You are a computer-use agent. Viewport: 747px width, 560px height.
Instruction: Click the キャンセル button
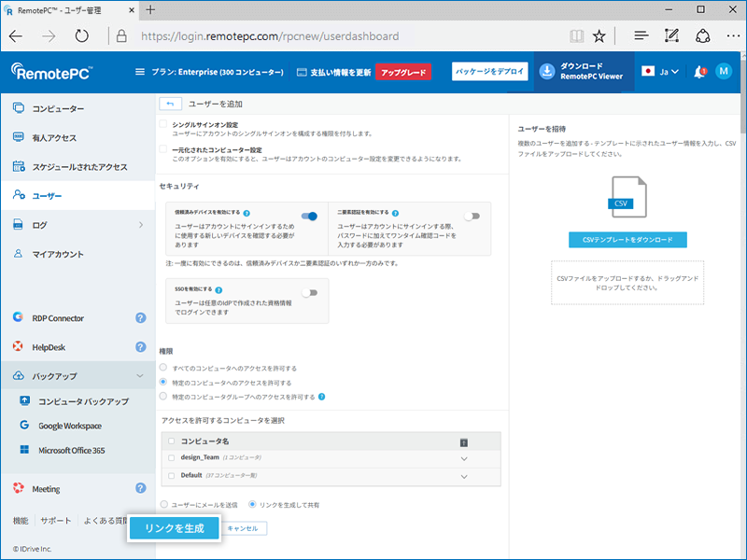[243, 528]
